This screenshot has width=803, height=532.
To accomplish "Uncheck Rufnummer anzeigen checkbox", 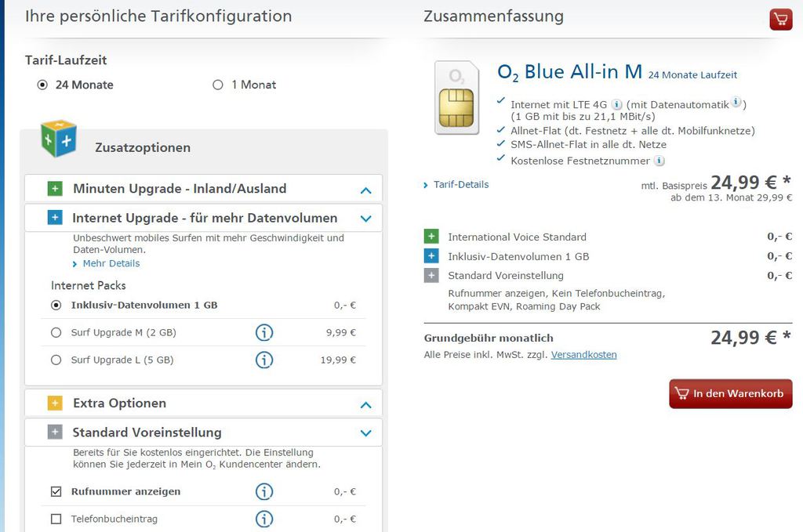I will (x=56, y=491).
